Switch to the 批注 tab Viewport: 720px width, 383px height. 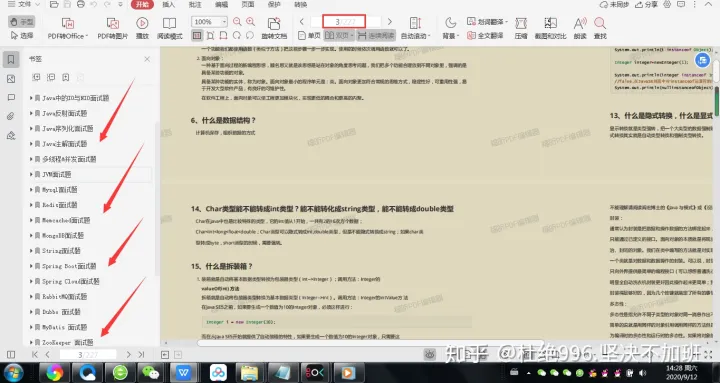coord(195,5)
